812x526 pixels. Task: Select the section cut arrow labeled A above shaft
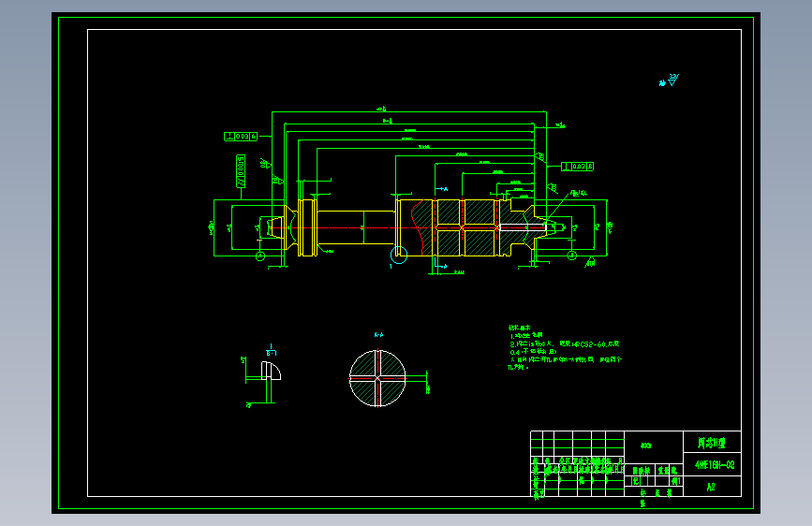click(x=442, y=189)
